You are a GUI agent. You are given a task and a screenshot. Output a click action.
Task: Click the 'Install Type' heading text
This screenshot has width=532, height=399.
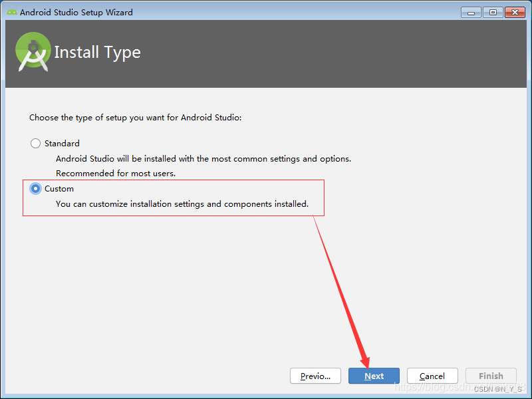[97, 53]
